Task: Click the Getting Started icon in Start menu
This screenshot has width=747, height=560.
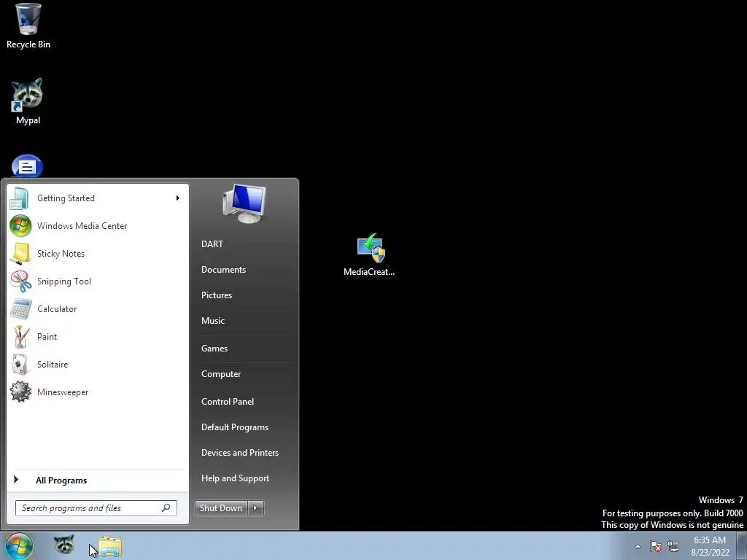Action: click(20, 198)
